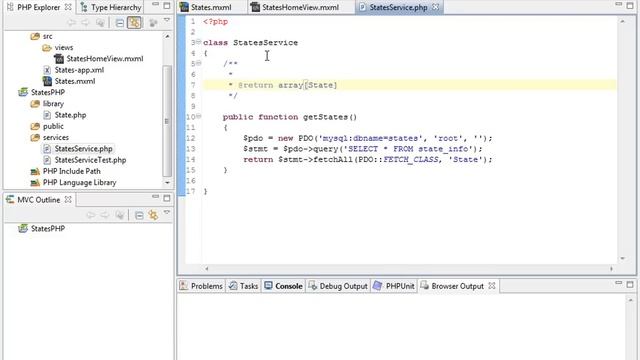The image size is (640, 360).
Task: Click PHP Explorer scroll down arrow
Action: pyautogui.click(x=167, y=183)
